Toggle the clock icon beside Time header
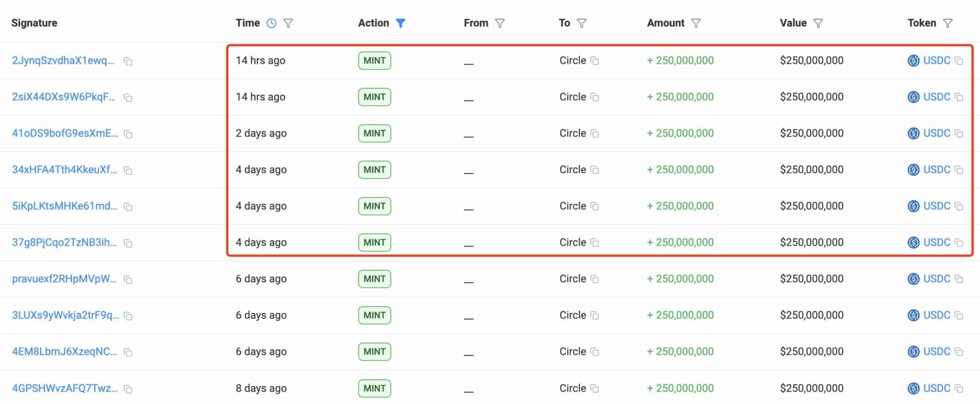Image resolution: width=980 pixels, height=404 pixels. click(271, 23)
